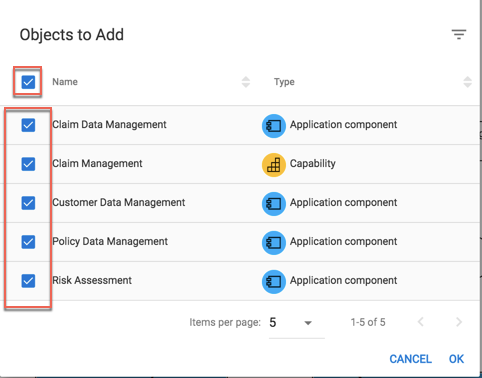Confirm with the OK button
Image resolution: width=482 pixels, height=378 pixels.
[x=456, y=359]
